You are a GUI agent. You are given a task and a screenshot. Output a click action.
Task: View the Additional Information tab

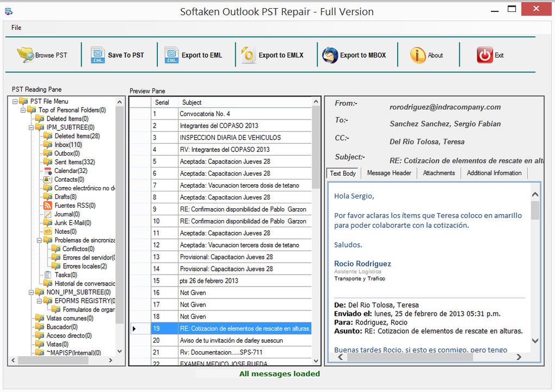(x=494, y=173)
